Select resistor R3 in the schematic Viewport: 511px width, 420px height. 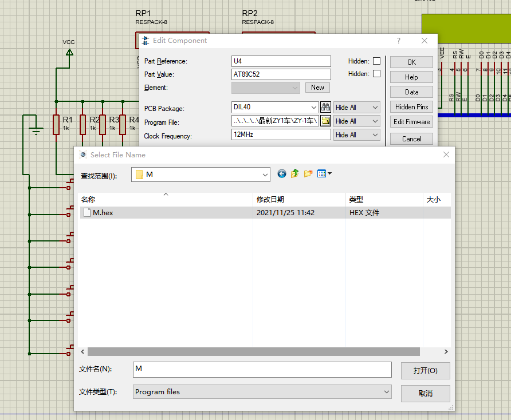point(103,124)
